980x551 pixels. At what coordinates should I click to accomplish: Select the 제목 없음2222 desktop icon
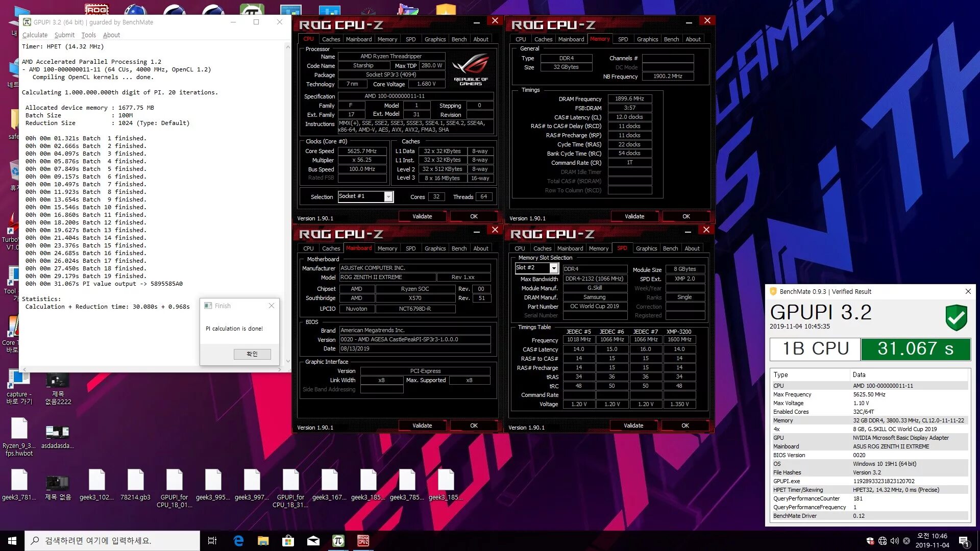pos(58,389)
